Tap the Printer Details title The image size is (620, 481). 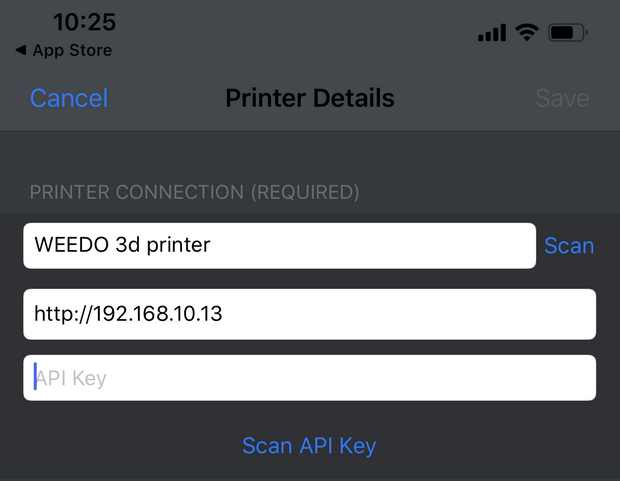point(310,98)
